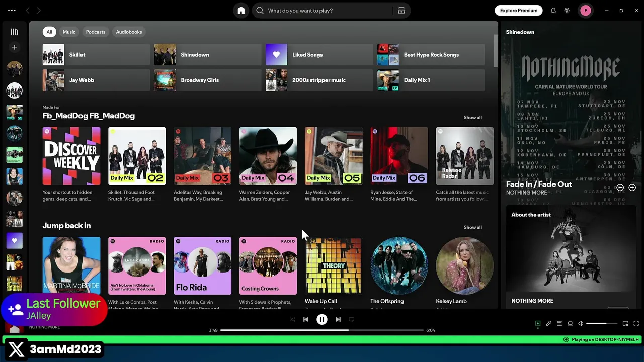Adjust the volume slider
Image resolution: width=644 pixels, height=362 pixels.
pos(602,324)
